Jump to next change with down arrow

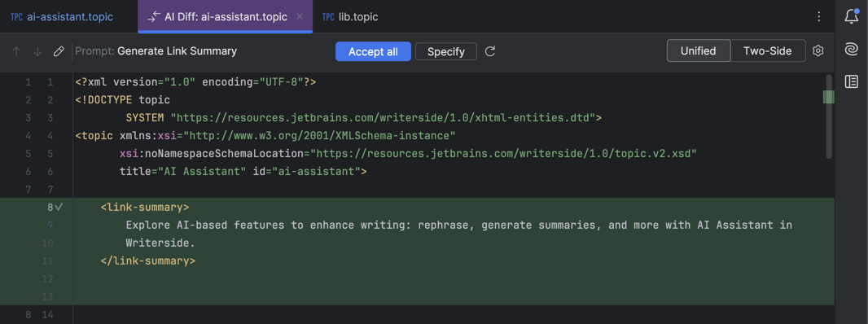(x=37, y=51)
